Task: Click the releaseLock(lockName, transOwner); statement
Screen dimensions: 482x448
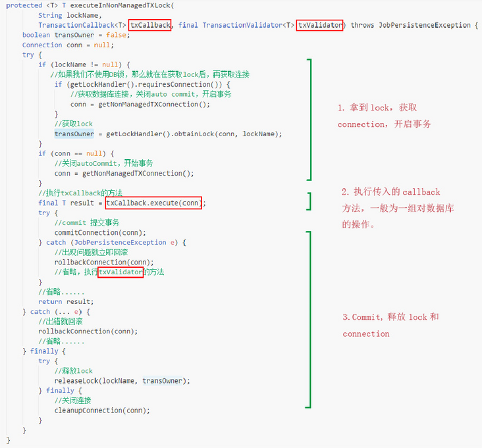Action: point(122,381)
